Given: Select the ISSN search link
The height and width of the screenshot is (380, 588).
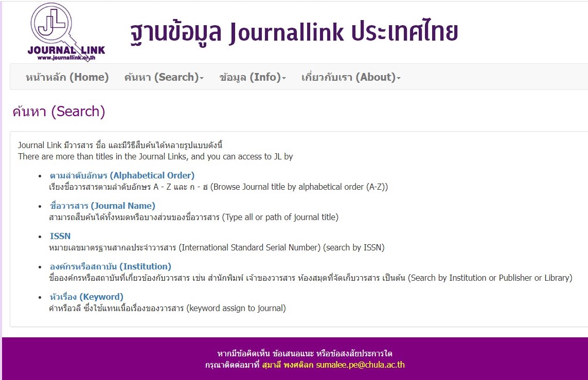Looking at the screenshot, I should tap(60, 236).
